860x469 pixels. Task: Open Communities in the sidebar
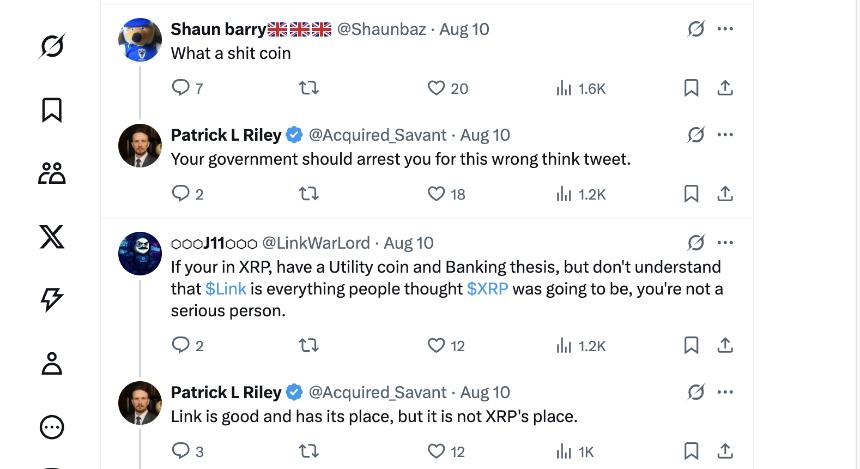[52, 173]
